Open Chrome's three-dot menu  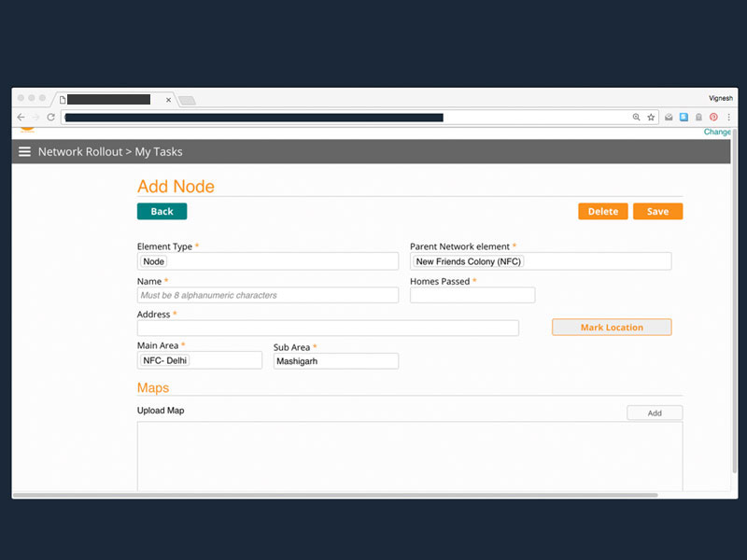point(728,118)
